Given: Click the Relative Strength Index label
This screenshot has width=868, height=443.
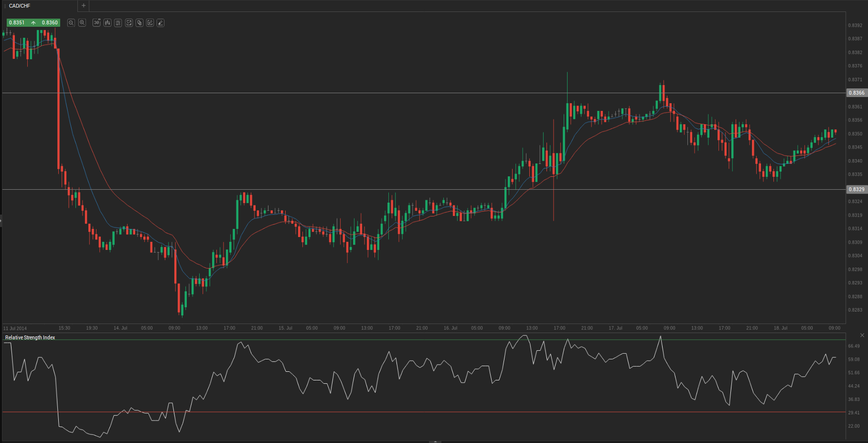Looking at the screenshot, I should coord(30,338).
